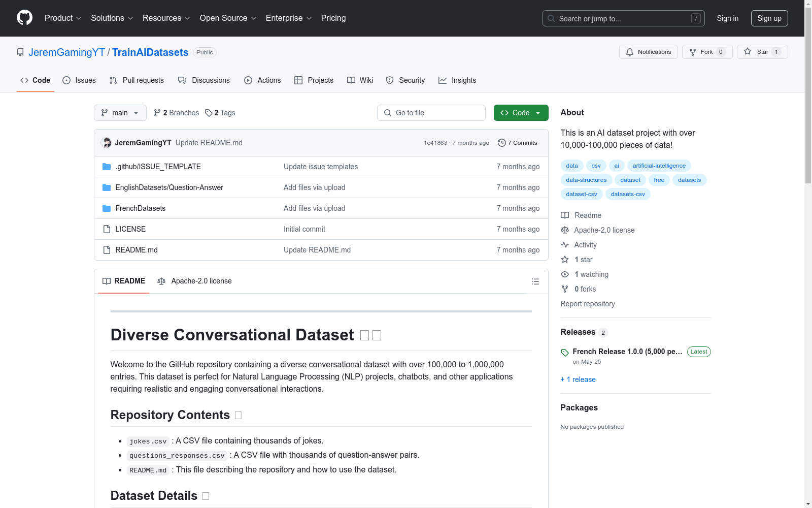Switch to the Pull requests tab
This screenshot has height=508, width=812.
(x=137, y=80)
